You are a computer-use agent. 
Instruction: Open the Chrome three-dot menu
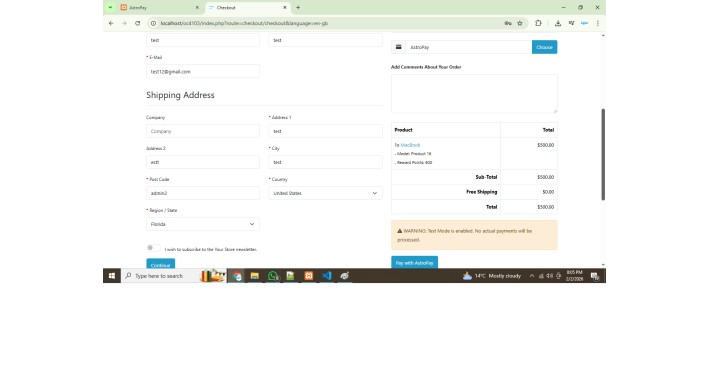598,23
